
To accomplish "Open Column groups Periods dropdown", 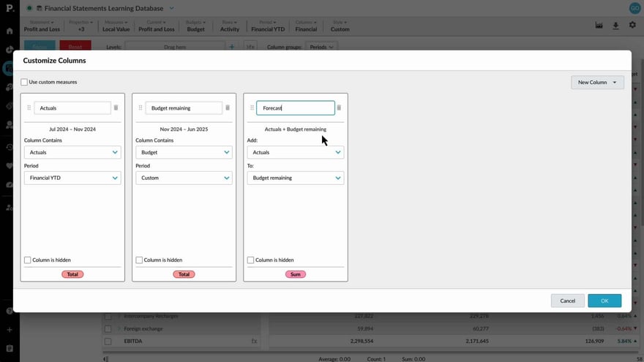I will click(321, 47).
